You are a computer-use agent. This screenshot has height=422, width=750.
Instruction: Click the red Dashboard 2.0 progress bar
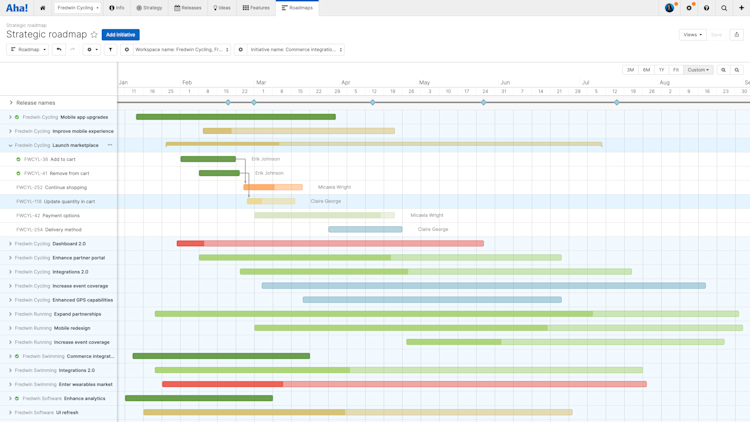(330, 244)
